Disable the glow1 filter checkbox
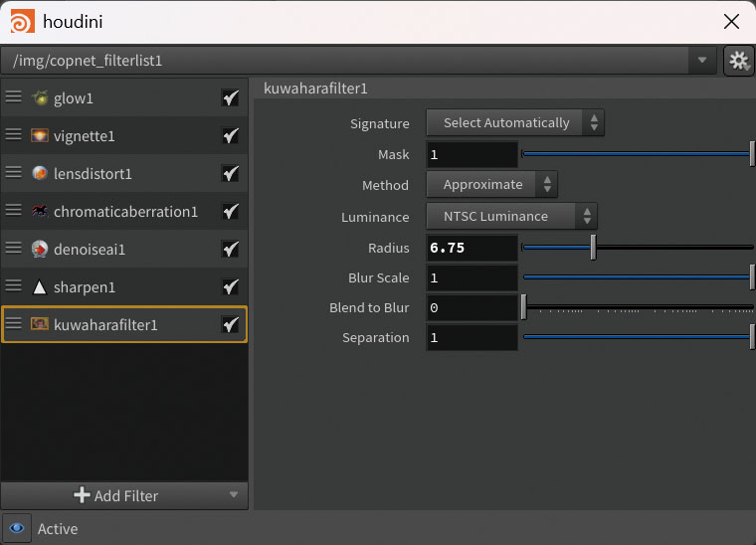This screenshot has height=545, width=756. (x=231, y=97)
